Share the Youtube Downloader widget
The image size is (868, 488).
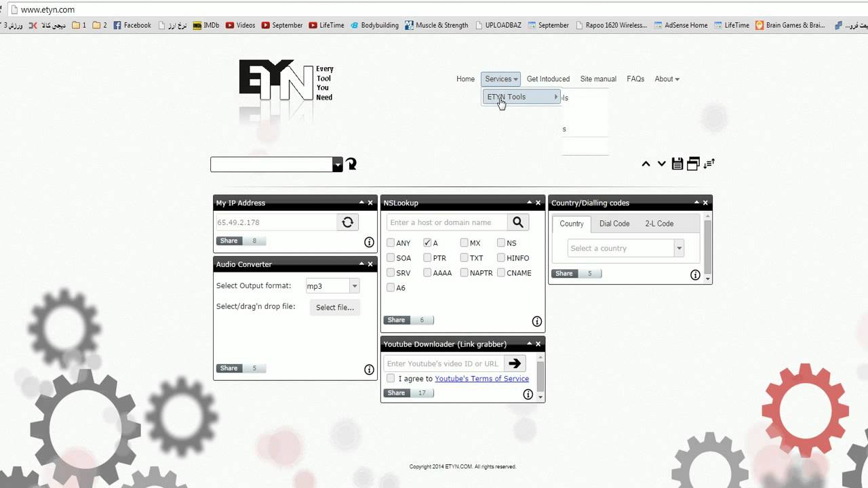coord(397,393)
